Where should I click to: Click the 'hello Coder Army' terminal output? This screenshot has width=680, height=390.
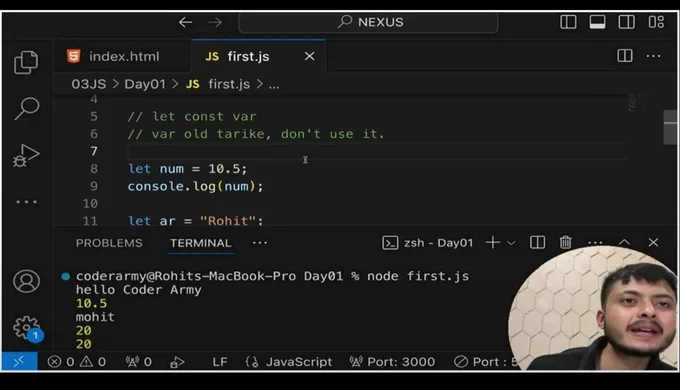click(138, 290)
